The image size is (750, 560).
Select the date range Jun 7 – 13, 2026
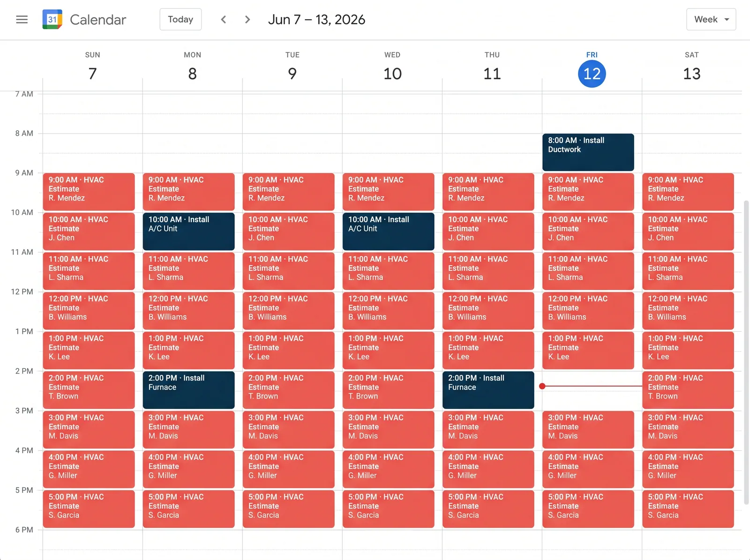(x=316, y=20)
